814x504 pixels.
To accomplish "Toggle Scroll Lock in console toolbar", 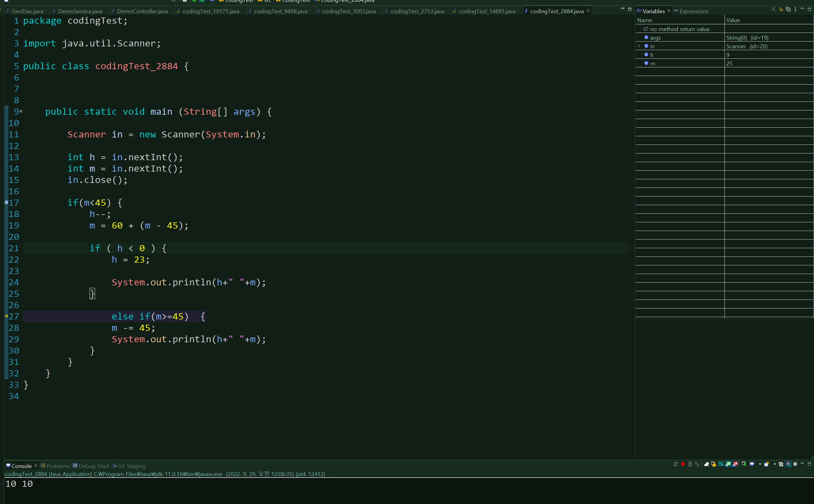I will point(714,464).
